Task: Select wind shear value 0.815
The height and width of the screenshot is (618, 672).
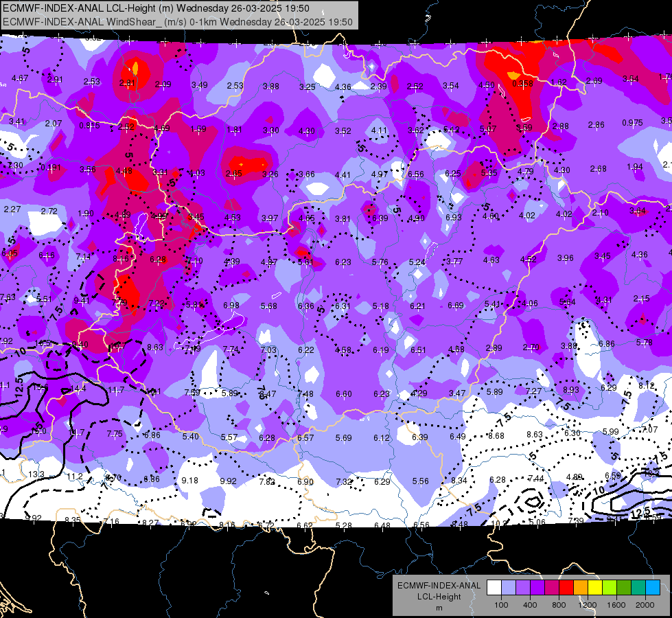Action: pos(89,126)
